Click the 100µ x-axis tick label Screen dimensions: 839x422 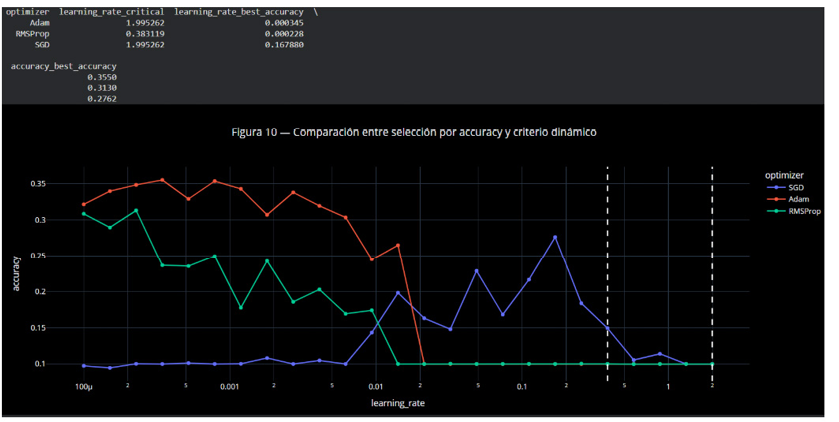[83, 387]
